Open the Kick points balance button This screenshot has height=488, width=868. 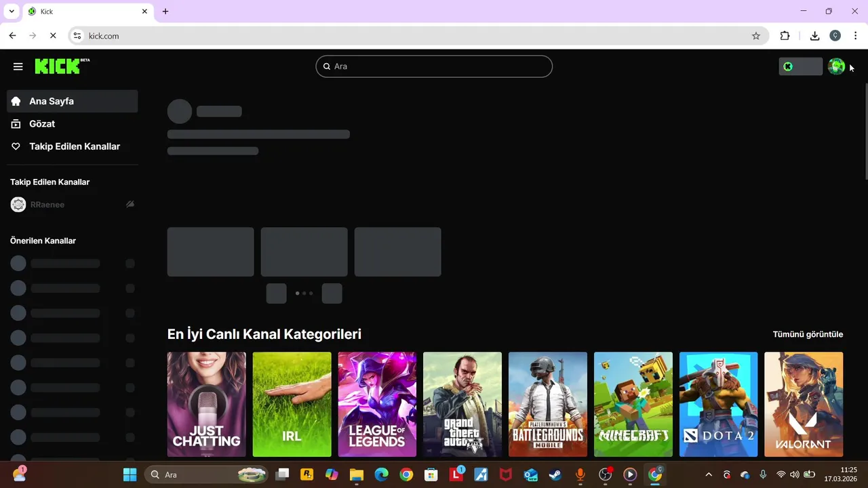(800, 66)
